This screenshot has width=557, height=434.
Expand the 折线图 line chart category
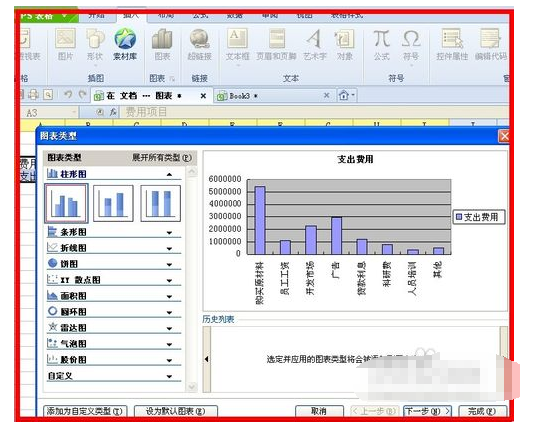click(x=114, y=248)
